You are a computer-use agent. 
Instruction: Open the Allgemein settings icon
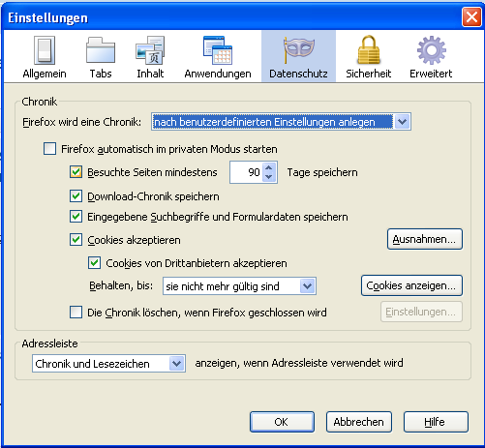coord(45,50)
